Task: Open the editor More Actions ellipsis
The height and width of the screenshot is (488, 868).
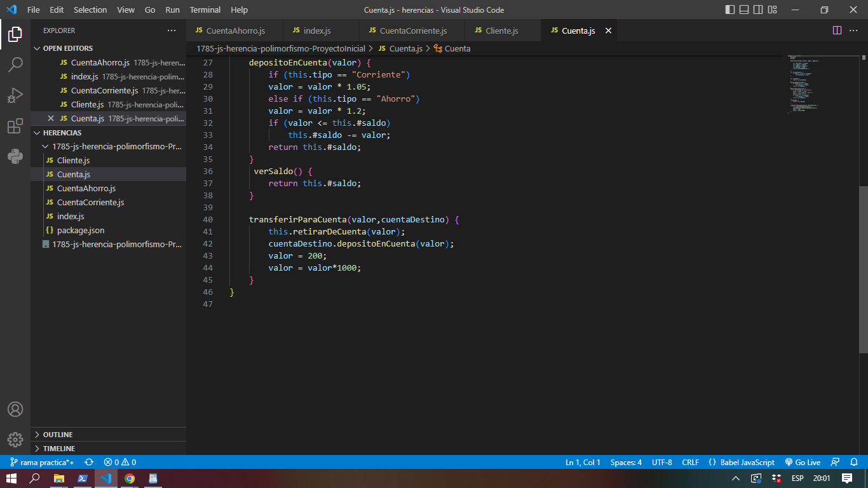Action: point(853,30)
